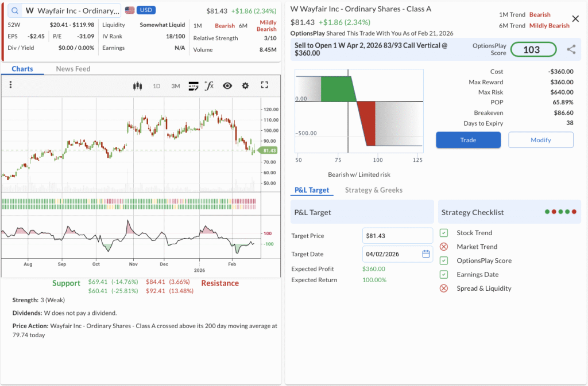This screenshot has width=588, height=386.
Task: Select the 1D interval dropdown
Action: click(156, 86)
